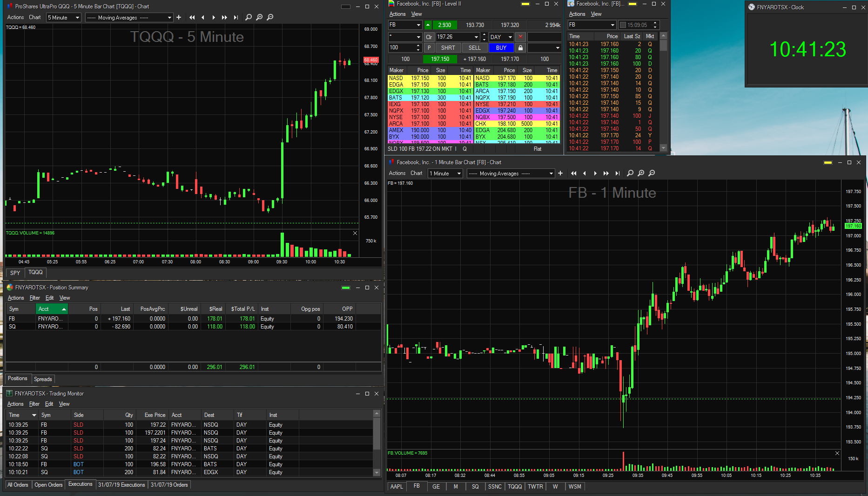The image size is (868, 496).
Task: Jump to latest bar in FB chart
Action: pos(618,173)
